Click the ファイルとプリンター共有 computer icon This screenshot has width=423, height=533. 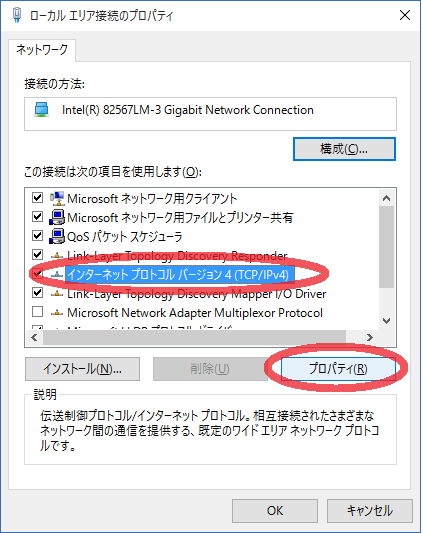coord(57,218)
